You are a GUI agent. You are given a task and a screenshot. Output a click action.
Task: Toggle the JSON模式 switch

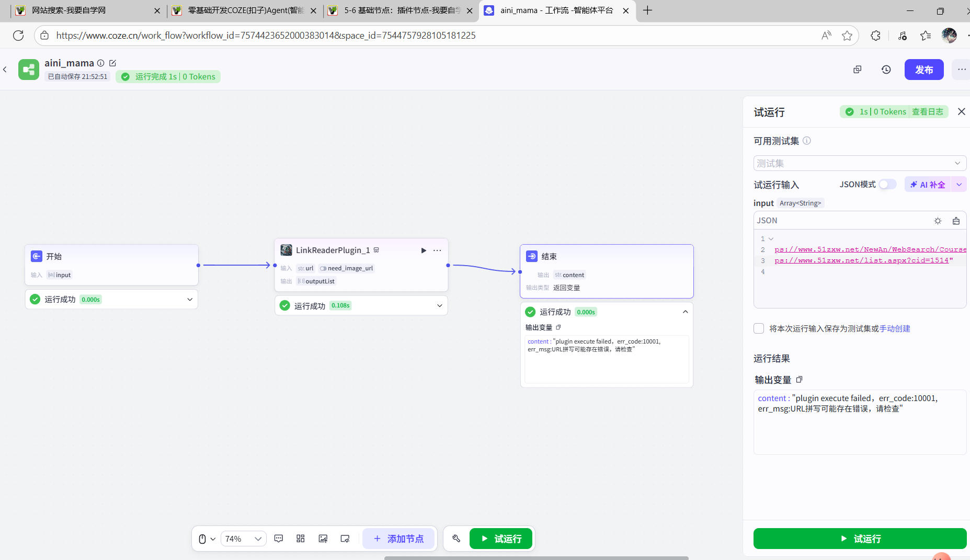pos(887,185)
